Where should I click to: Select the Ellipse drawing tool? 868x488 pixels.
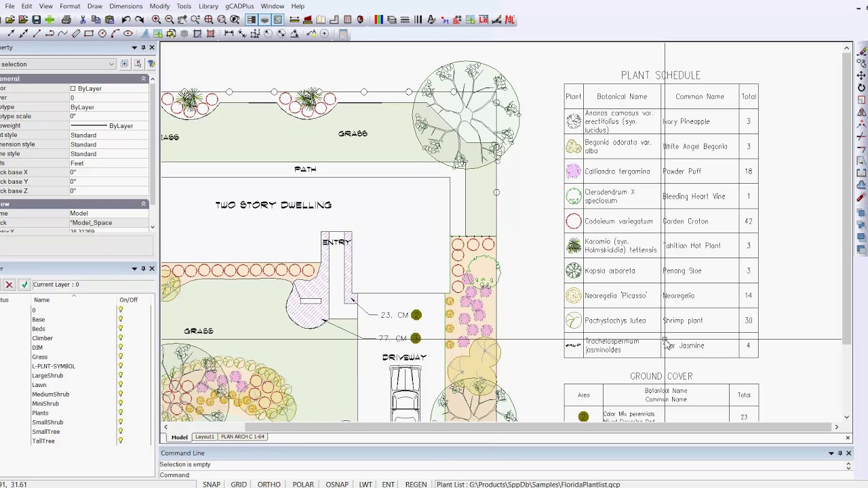click(x=128, y=33)
